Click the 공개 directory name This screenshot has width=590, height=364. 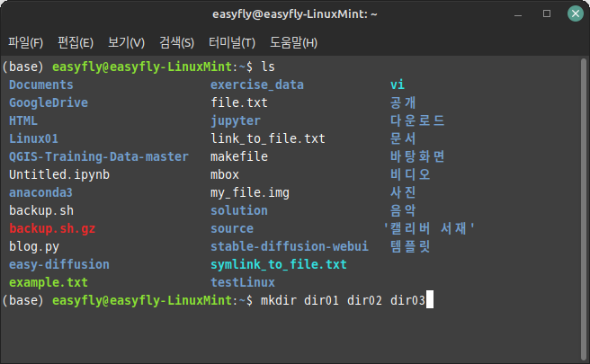[x=403, y=102]
